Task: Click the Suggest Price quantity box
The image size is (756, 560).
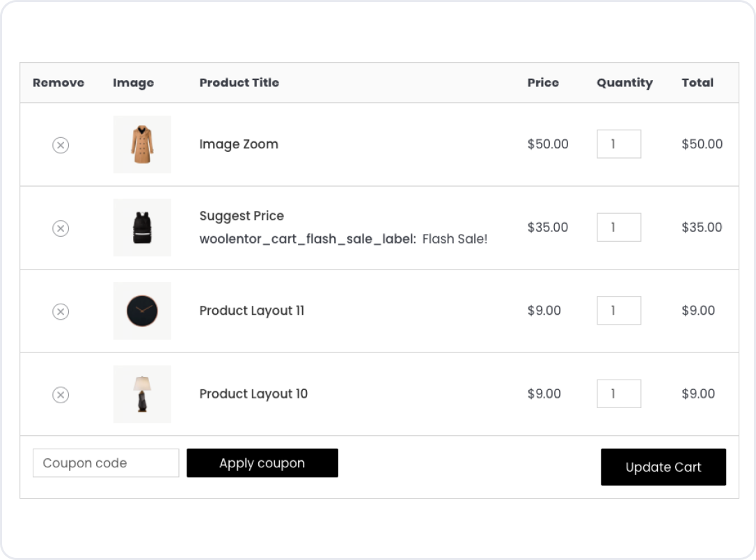Action: pyautogui.click(x=619, y=228)
